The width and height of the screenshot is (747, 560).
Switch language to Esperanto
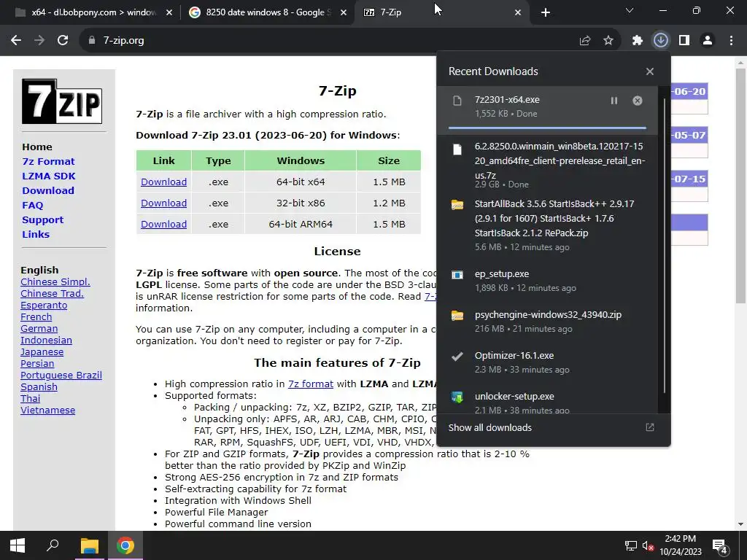pos(44,306)
